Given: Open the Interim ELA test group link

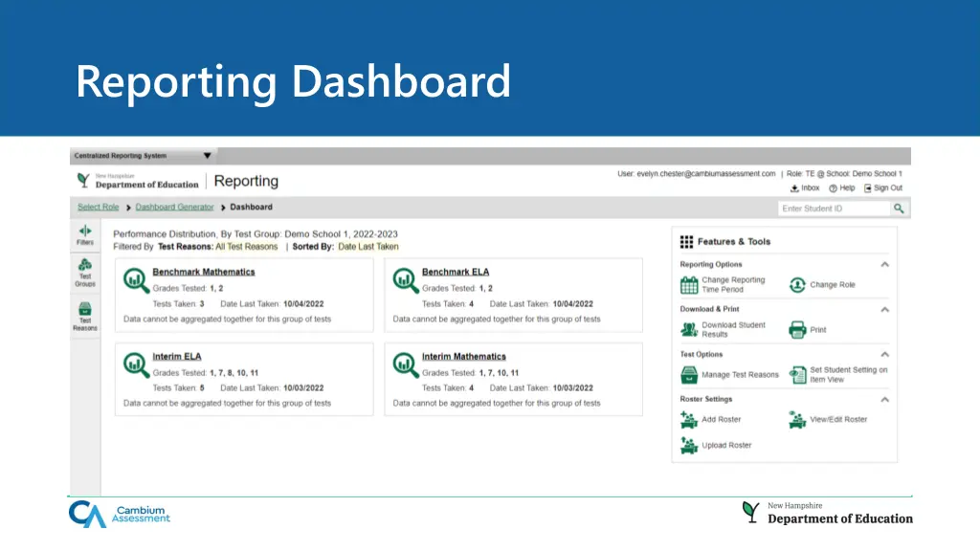Looking at the screenshot, I should [x=177, y=356].
